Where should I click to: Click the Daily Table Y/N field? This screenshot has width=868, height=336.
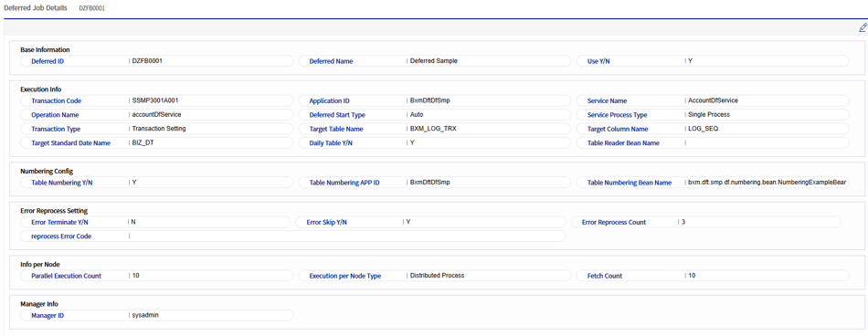coord(435,142)
